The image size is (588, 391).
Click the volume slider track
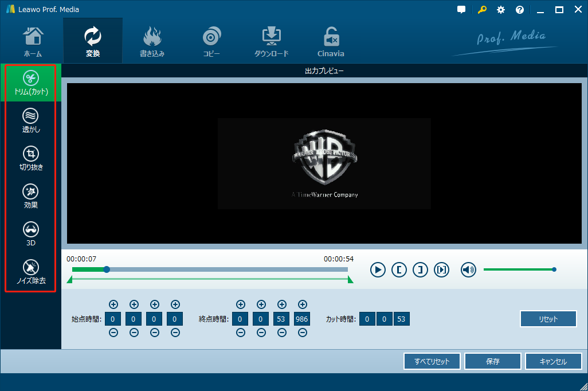click(x=519, y=269)
